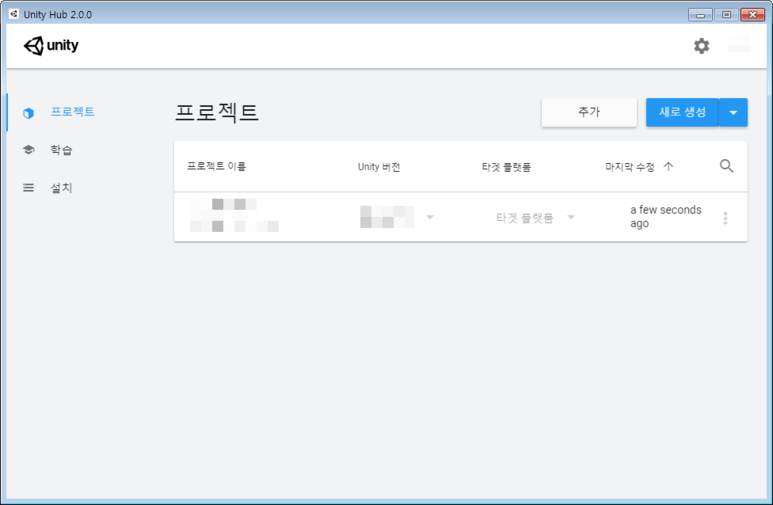
Task: Click the 추가 button
Action: point(589,112)
